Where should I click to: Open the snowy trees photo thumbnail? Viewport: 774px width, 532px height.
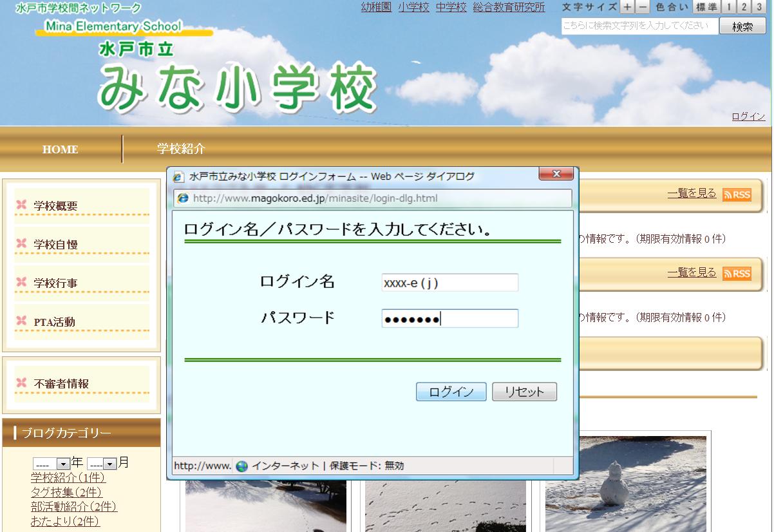pyautogui.click(x=266, y=506)
